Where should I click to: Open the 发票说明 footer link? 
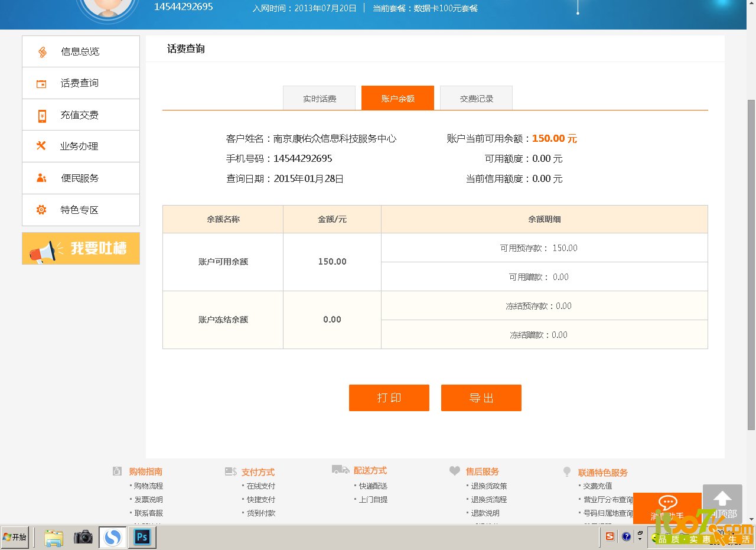click(148, 500)
